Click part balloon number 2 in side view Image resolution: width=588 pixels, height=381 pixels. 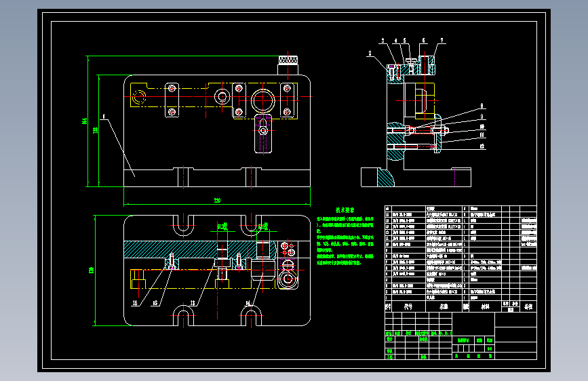pos(370,54)
